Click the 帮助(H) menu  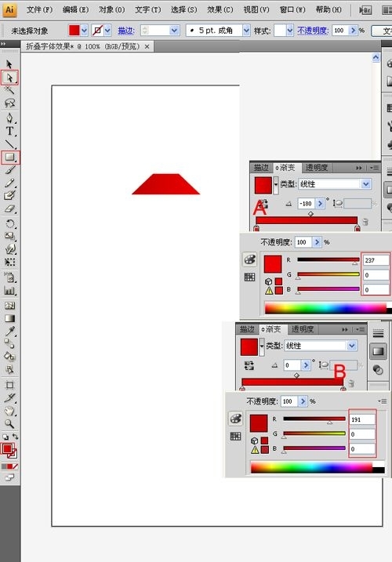click(x=328, y=9)
